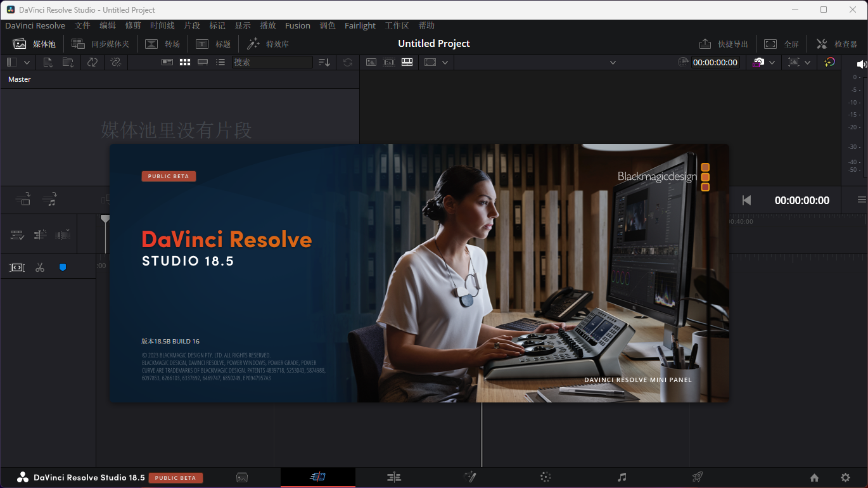Switch media pool to list view
Viewport: 868px width, 488px height.
click(x=220, y=62)
